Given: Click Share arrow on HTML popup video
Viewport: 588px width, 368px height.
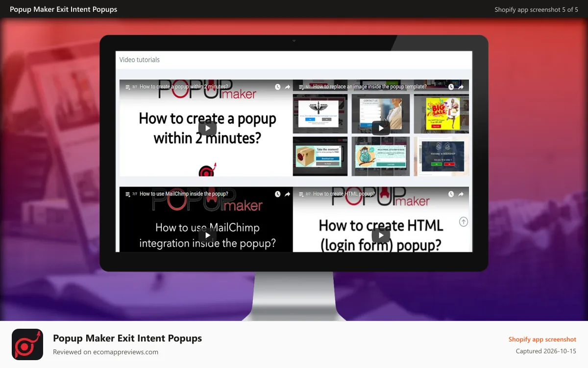Looking at the screenshot, I should point(461,194).
